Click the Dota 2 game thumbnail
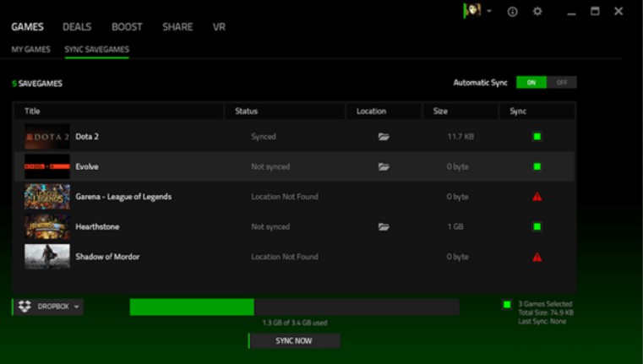This screenshot has width=643, height=364. [x=47, y=137]
